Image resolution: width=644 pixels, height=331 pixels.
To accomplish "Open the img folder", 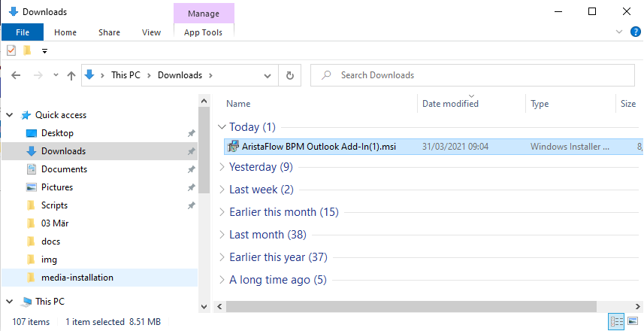I will click(x=49, y=260).
